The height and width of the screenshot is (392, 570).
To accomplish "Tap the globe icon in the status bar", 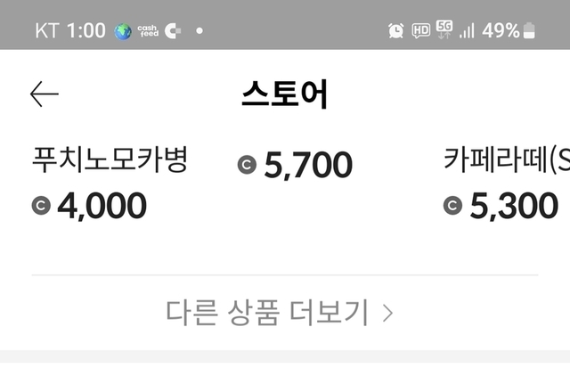I will coord(123,31).
